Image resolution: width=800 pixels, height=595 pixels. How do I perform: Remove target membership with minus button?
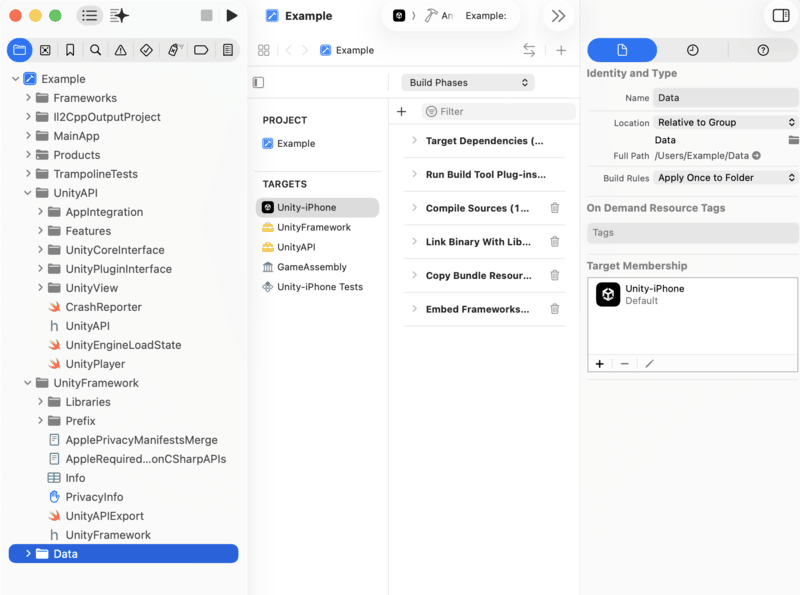tap(624, 364)
